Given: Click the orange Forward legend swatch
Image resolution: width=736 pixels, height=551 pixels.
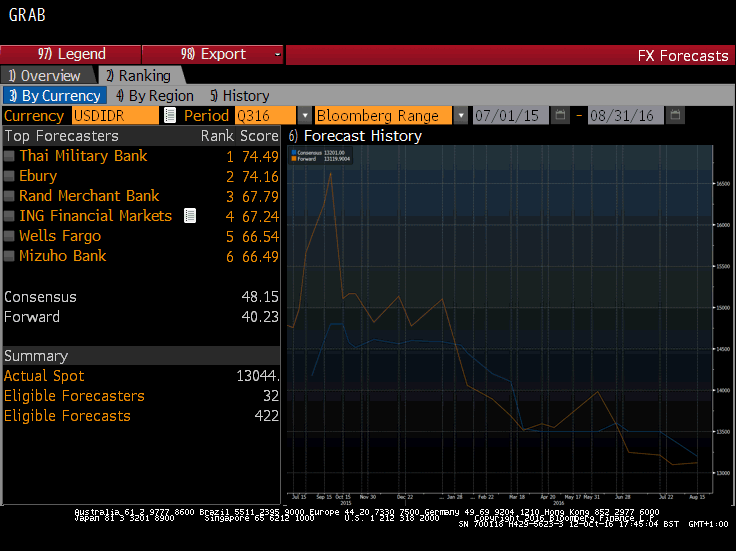Looking at the screenshot, I should point(294,159).
